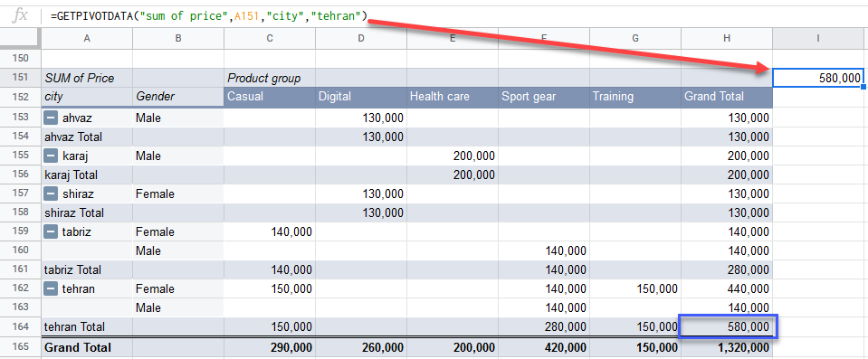
Task: Click the 440,000 tehran Female total
Action: click(x=727, y=288)
